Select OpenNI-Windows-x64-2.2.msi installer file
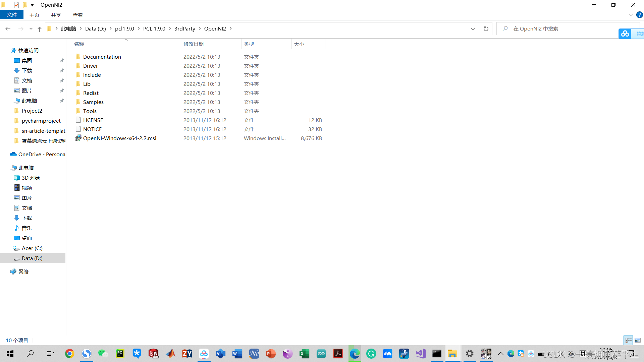The height and width of the screenshot is (362, 644). pos(119,138)
